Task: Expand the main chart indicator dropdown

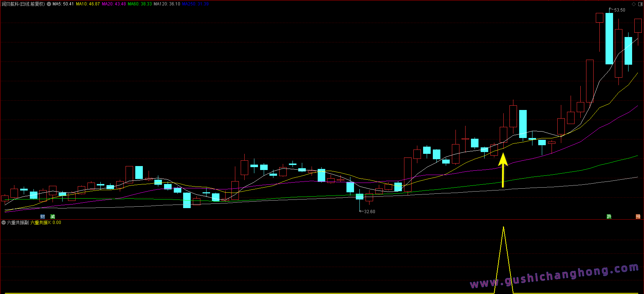Action: [49, 4]
